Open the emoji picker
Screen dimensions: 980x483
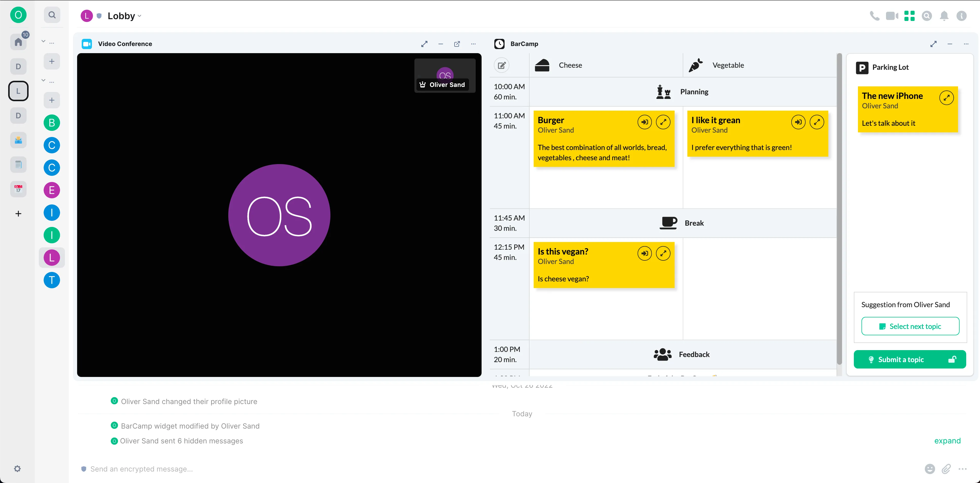click(x=929, y=469)
